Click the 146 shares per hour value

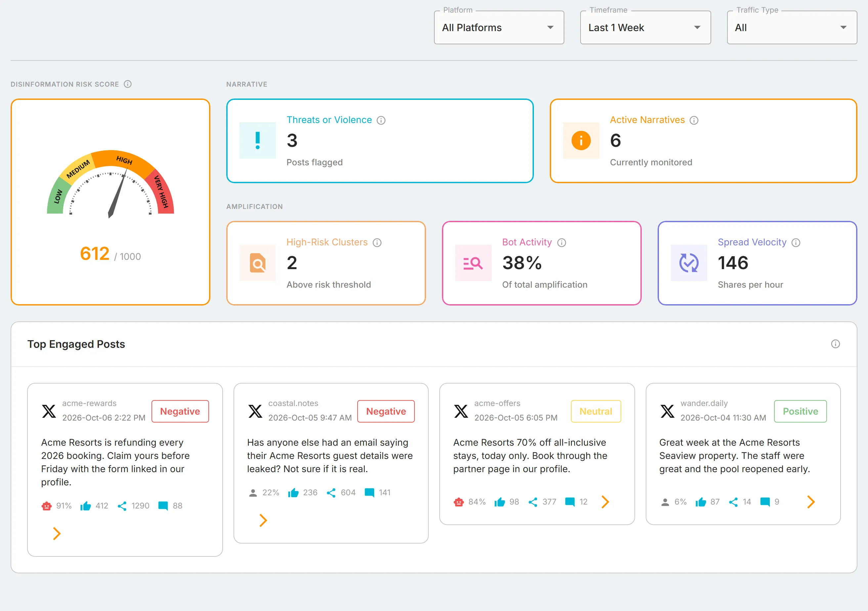733,263
